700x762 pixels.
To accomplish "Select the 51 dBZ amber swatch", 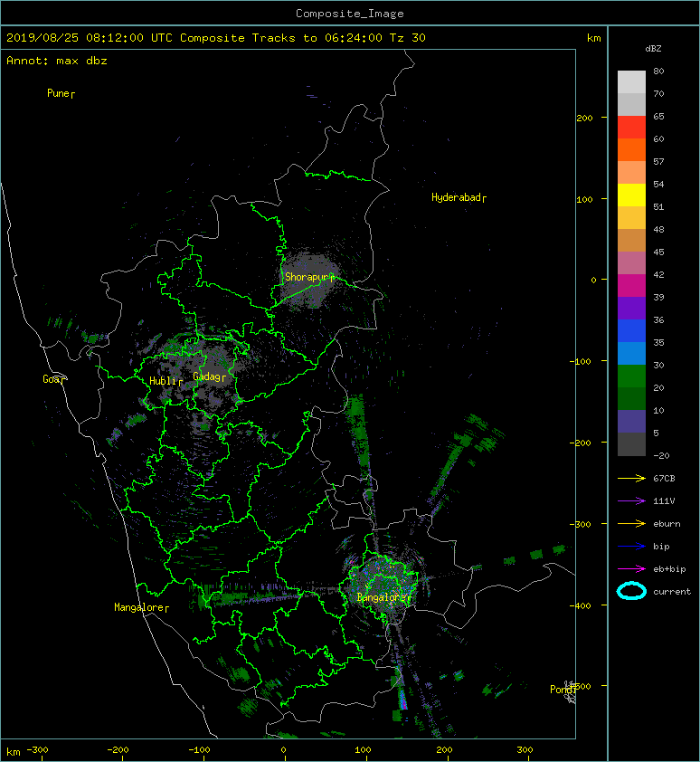I will (x=631, y=218).
